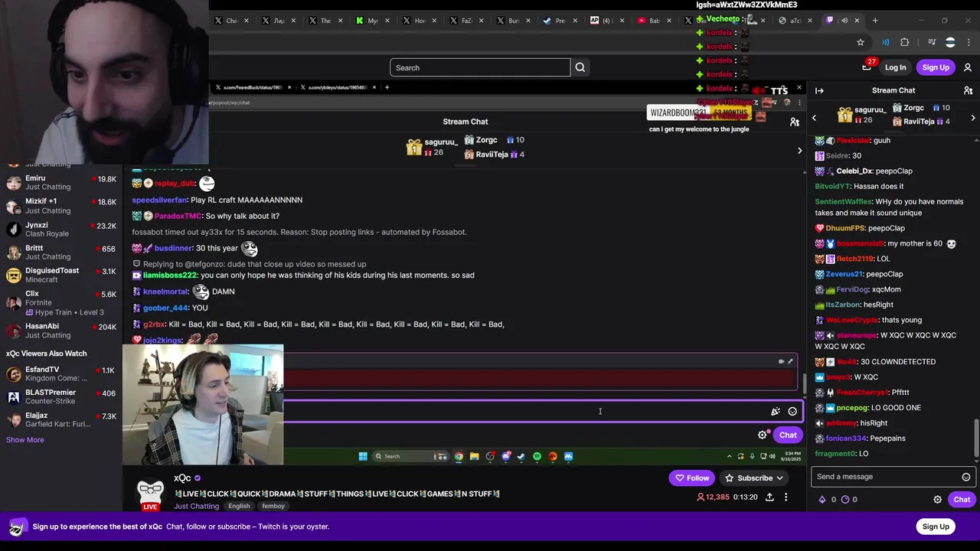Click the Twitch Search input field
The width and height of the screenshot is (980, 551).
coord(480,67)
